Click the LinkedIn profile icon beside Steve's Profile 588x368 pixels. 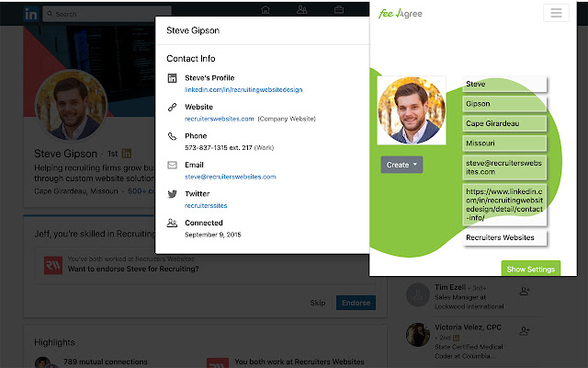172,78
